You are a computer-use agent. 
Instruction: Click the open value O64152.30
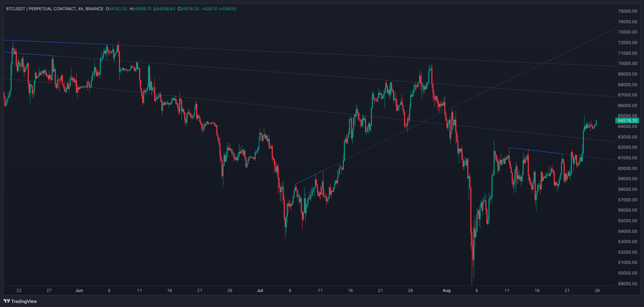pyautogui.click(x=117, y=9)
